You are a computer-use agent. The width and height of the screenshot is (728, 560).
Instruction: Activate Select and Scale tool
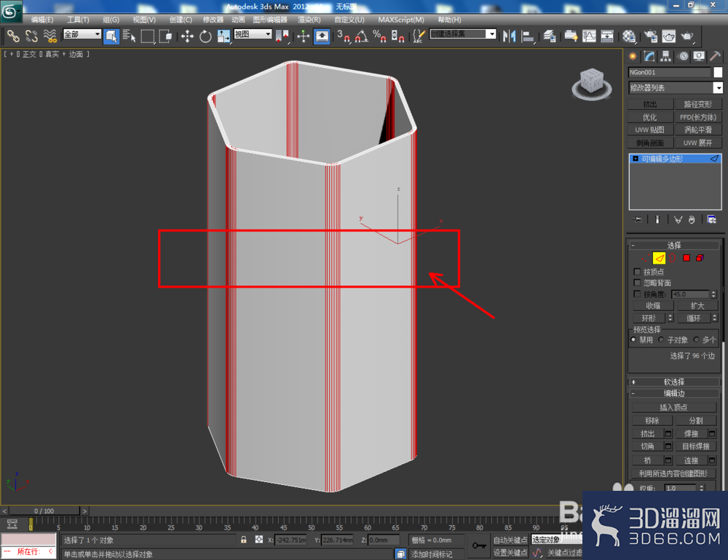223,36
